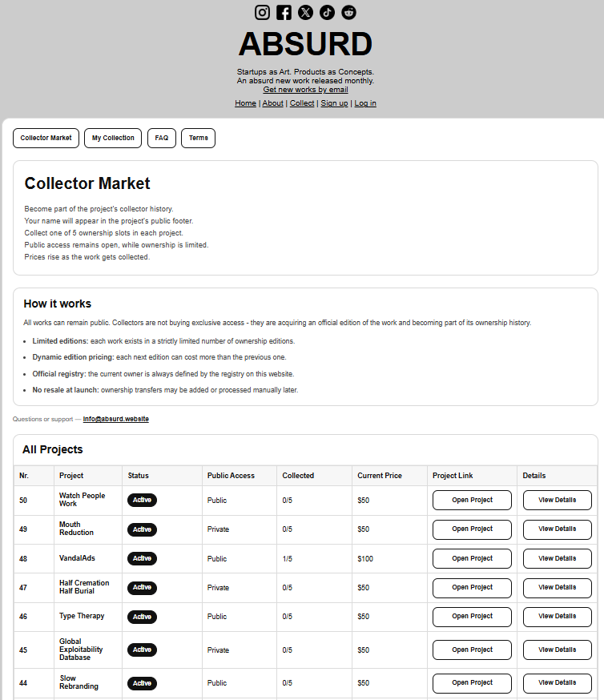
Task: Select the Watch People Work project name
Action: (x=83, y=500)
